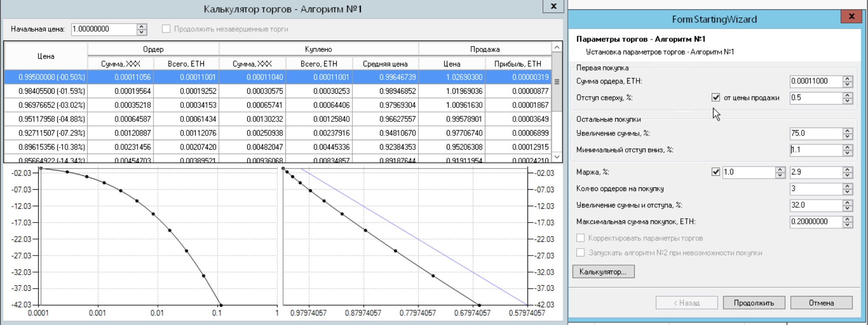Select row with price 0.98405500 (-01.59%)
This screenshot has width=868, height=325.
(278, 91)
